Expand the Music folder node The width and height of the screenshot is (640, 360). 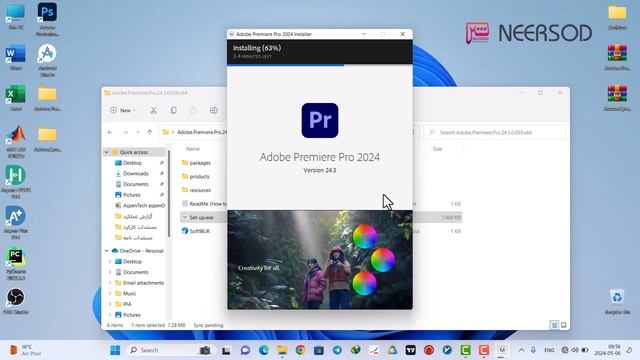coord(110,293)
